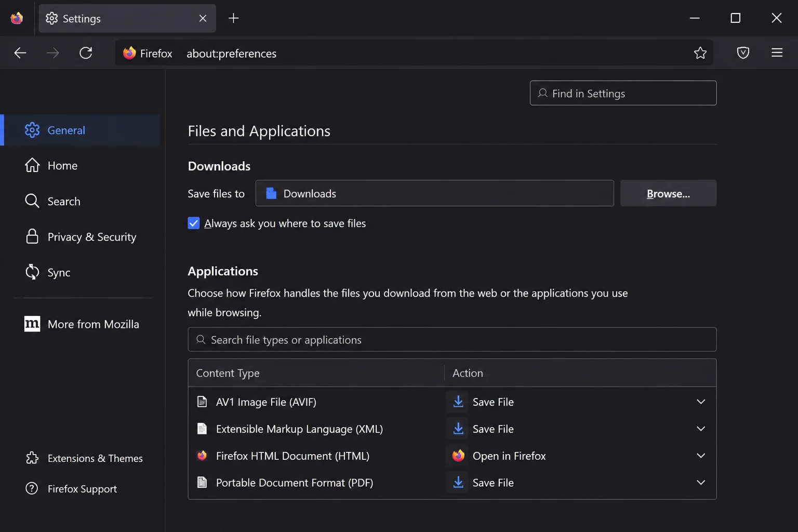The height and width of the screenshot is (532, 798).
Task: Click the about:preferences address bar text
Action: 231,54
